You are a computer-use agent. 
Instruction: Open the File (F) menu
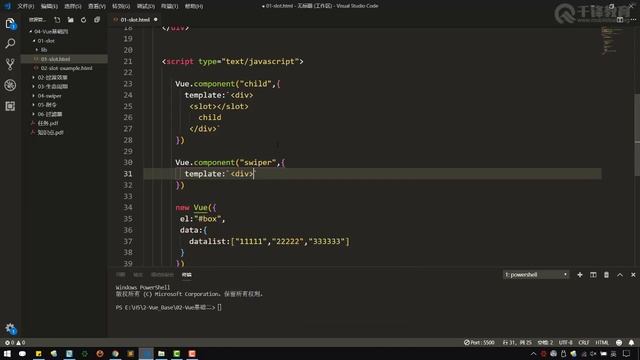click(x=26, y=6)
